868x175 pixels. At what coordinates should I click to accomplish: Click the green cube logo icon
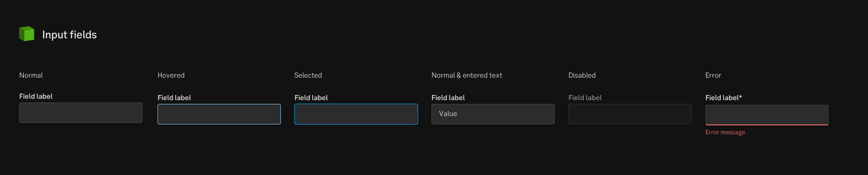[x=27, y=34]
